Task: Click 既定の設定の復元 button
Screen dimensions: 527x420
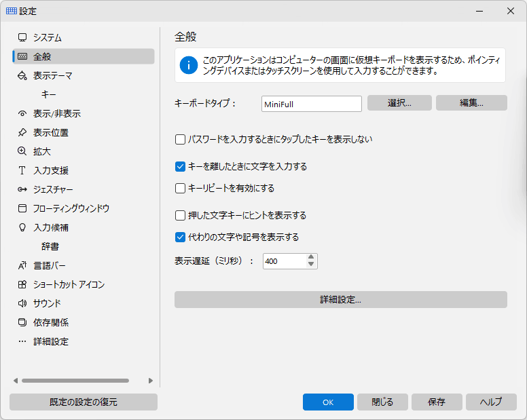Action: (x=84, y=402)
